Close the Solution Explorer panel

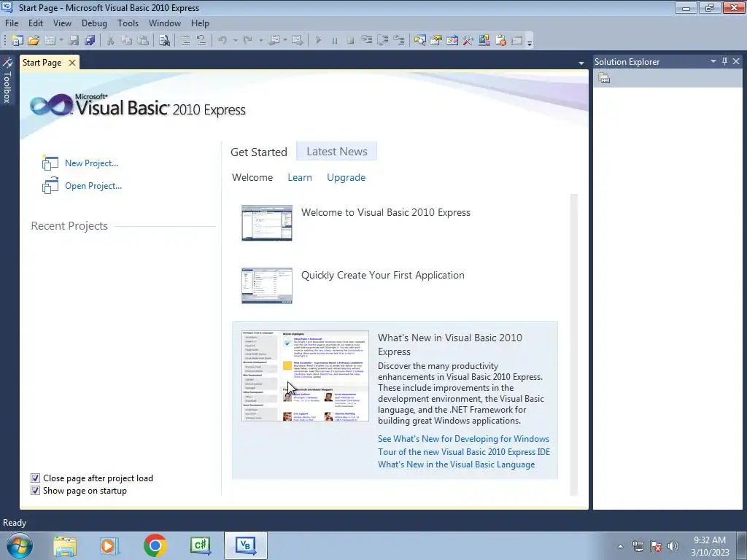point(736,61)
